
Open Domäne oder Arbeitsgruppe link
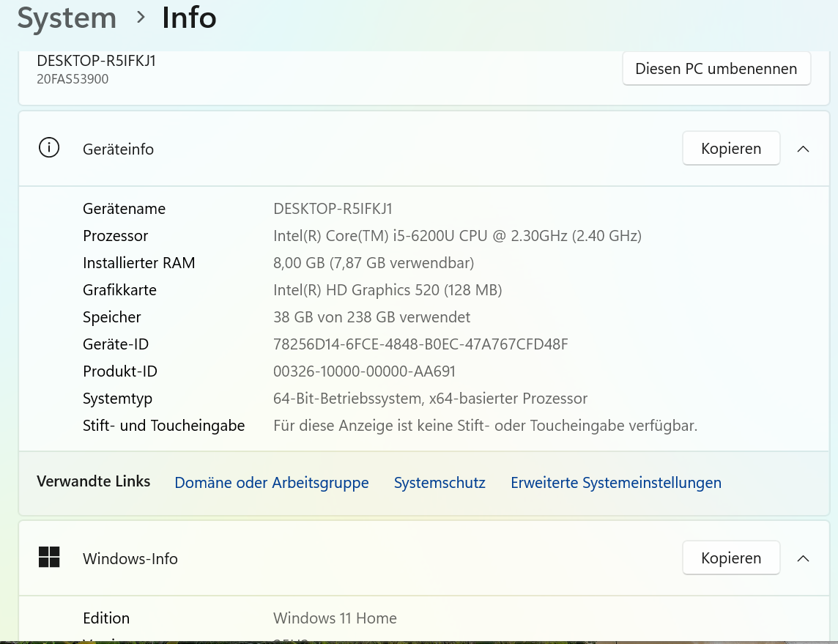point(272,482)
